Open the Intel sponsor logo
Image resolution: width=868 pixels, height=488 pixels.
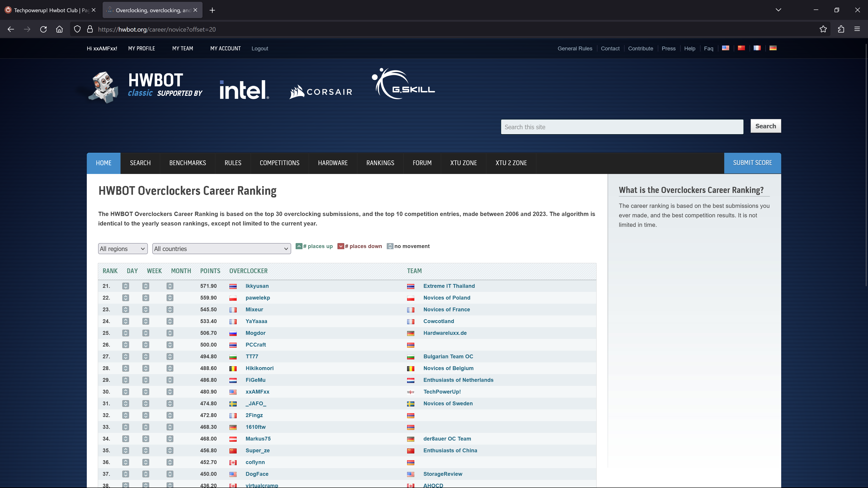[244, 90]
